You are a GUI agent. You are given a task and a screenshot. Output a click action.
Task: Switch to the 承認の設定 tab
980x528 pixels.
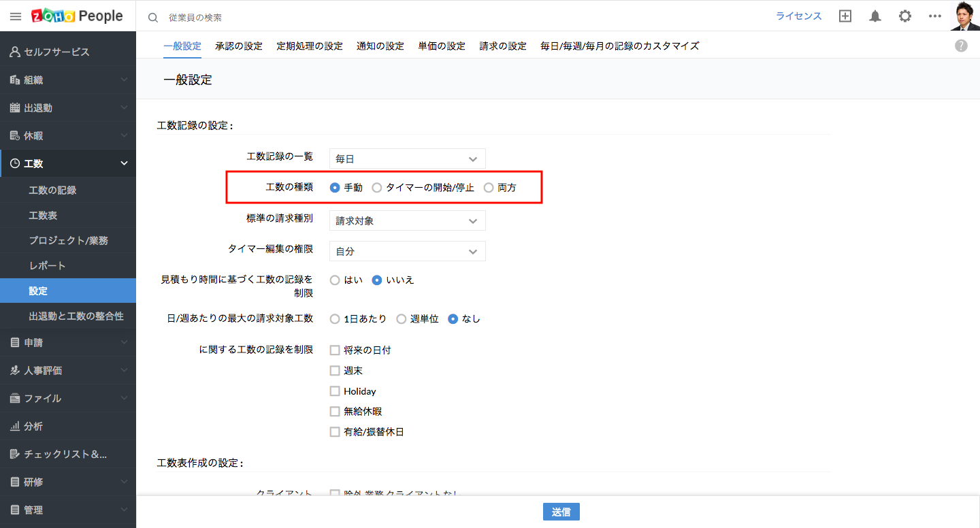pos(238,46)
